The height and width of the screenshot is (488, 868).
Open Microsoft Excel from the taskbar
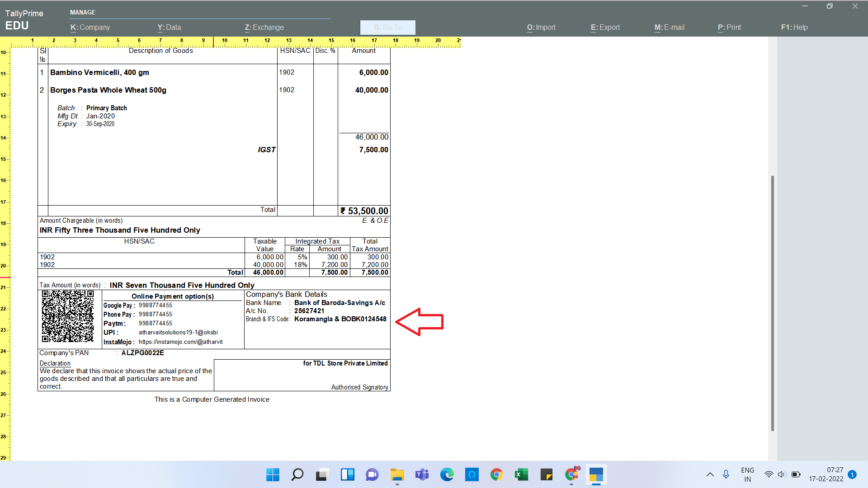(x=521, y=475)
